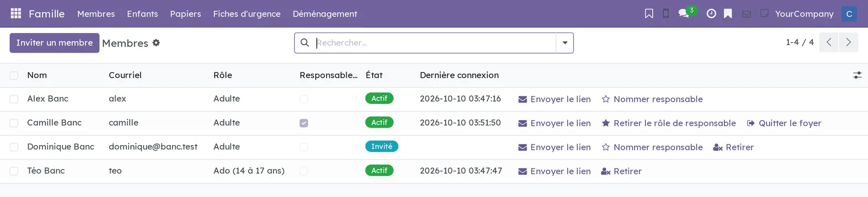
Task: Select the Téo Banc row checkbox
Action: click(x=14, y=171)
